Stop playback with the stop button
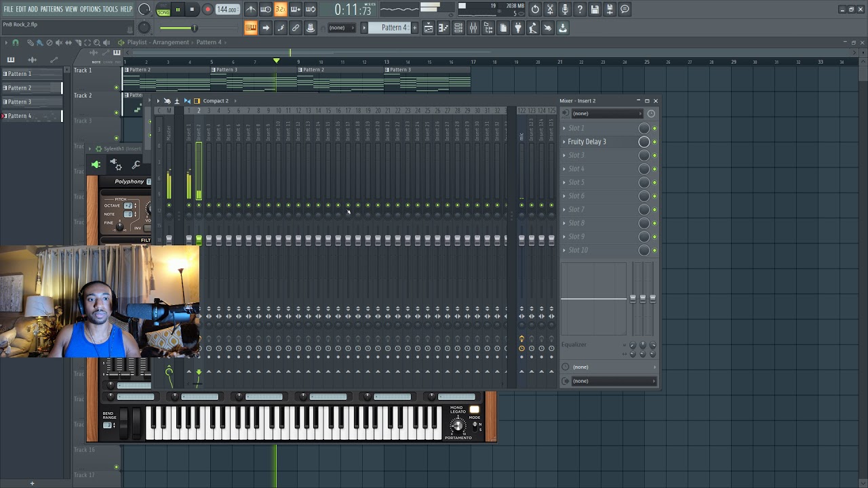868x488 pixels. [193, 9]
